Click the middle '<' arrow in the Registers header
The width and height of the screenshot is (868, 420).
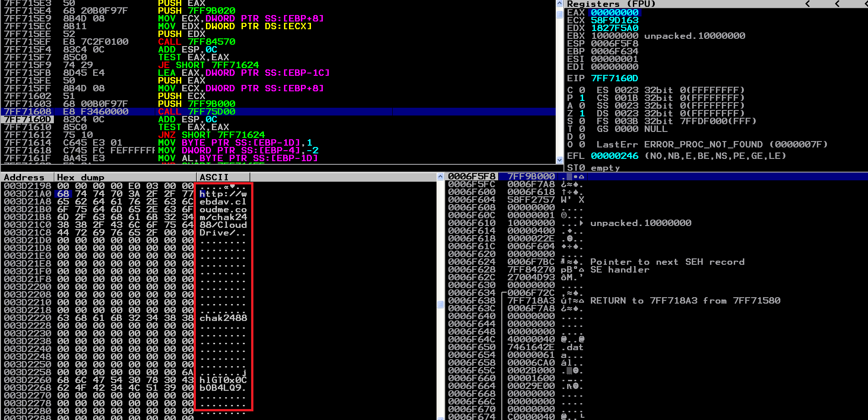837,4
